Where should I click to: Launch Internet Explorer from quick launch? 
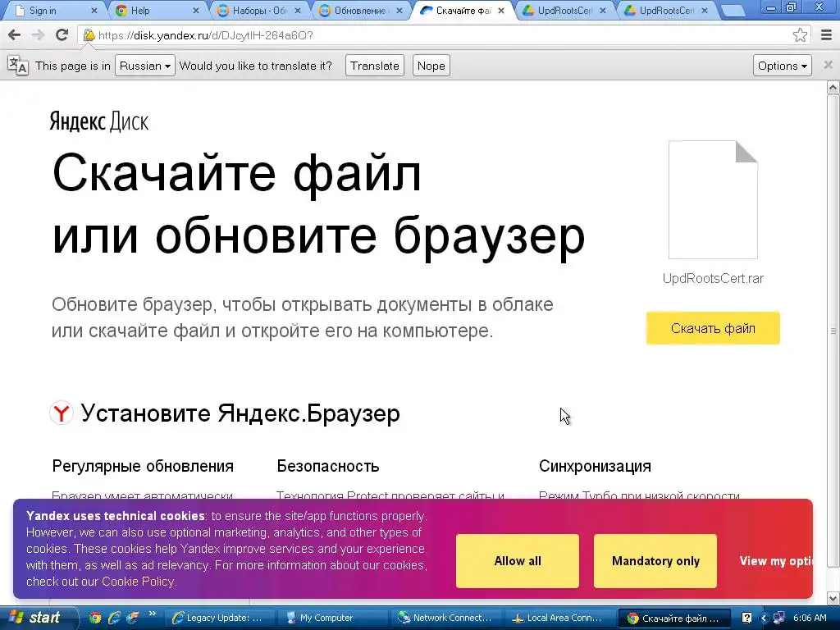(113, 618)
